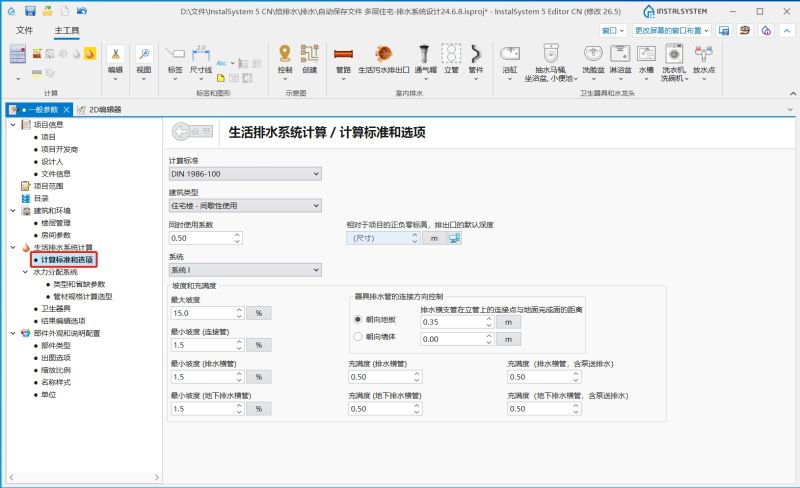800x488 pixels.
Task: Insert a 水槽 sink fixture
Action: point(646,62)
